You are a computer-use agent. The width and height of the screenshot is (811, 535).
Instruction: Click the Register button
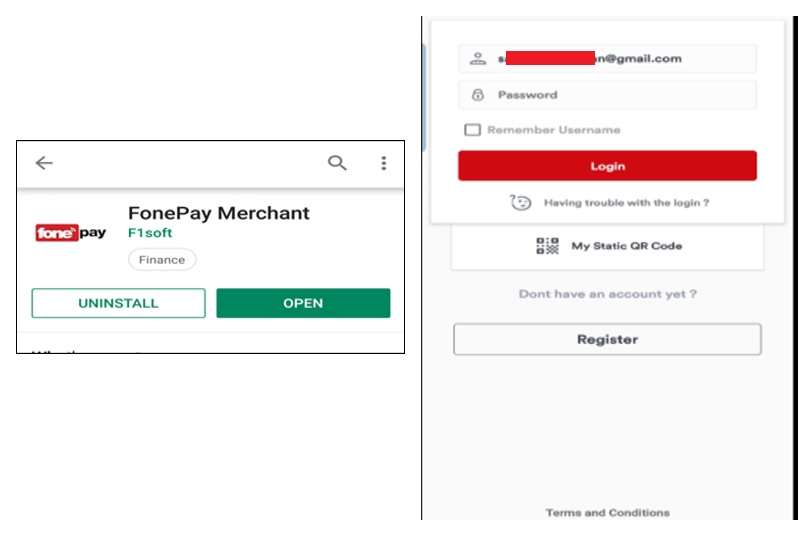pyautogui.click(x=607, y=339)
